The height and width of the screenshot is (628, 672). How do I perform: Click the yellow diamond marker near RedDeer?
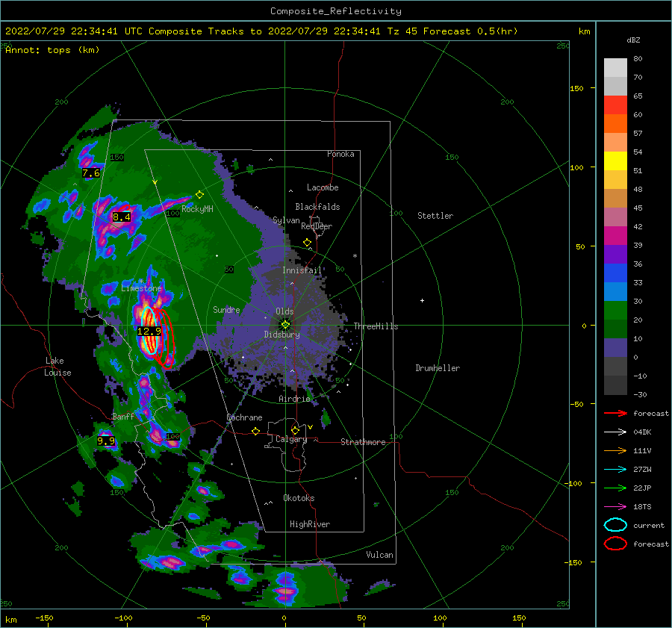[x=307, y=243]
